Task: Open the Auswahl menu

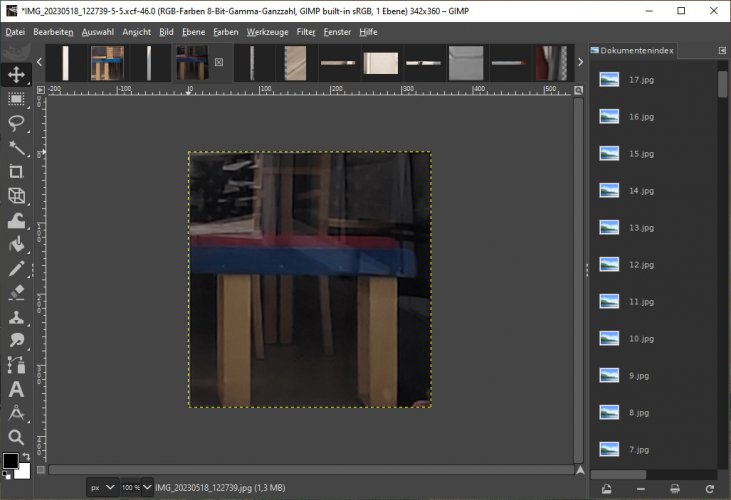Action: tap(98, 32)
